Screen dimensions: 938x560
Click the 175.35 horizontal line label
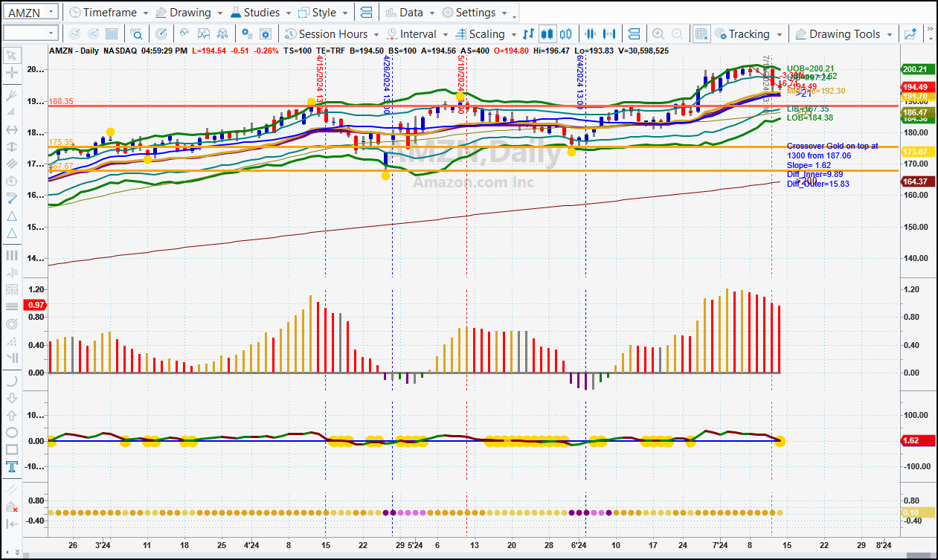pos(61,142)
